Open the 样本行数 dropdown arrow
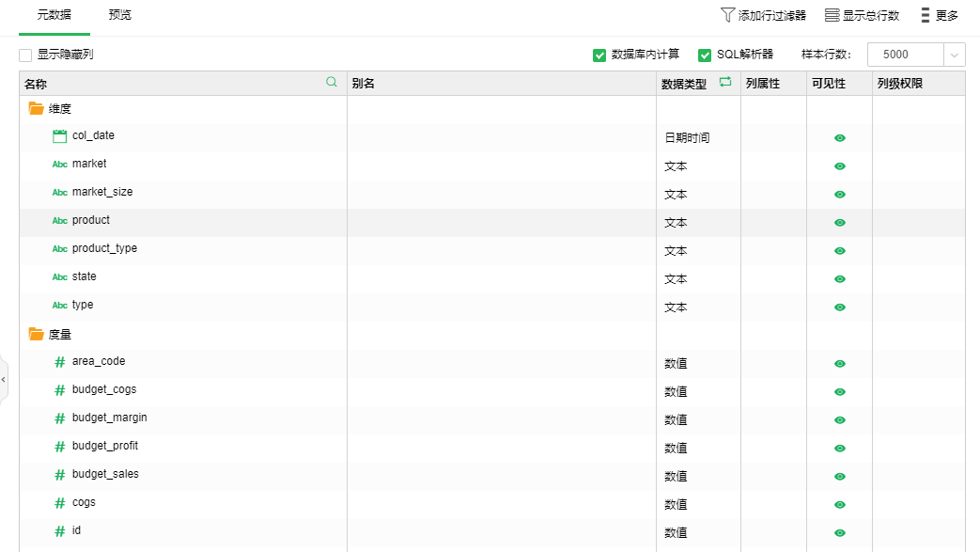Image resolution: width=980 pixels, height=552 pixels. tap(955, 55)
